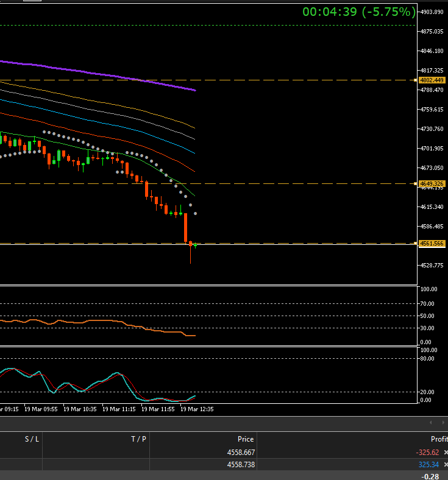Select the 4561.566 price level label
The height and width of the screenshot is (480, 448).
point(432,244)
